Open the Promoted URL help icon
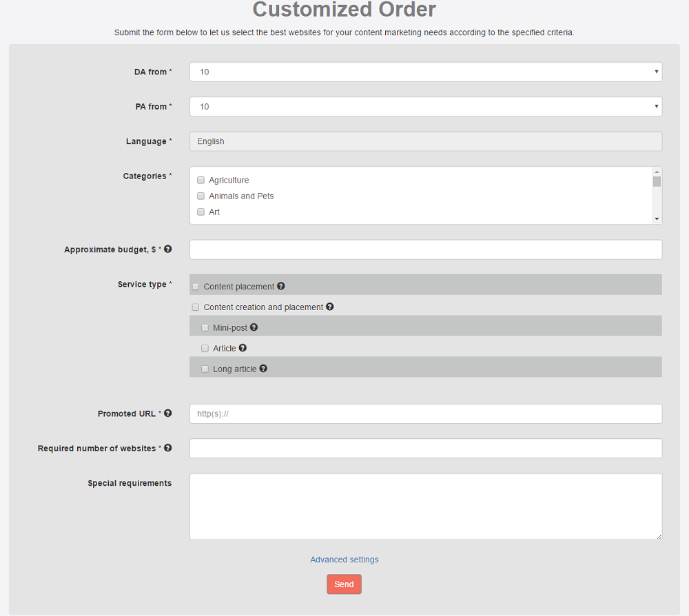This screenshot has width=689, height=616. click(x=168, y=413)
